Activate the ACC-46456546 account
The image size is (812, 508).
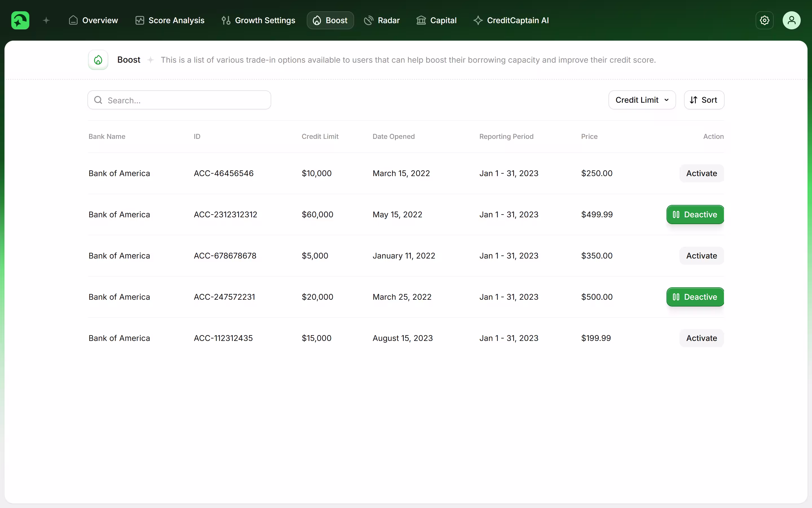click(701, 173)
